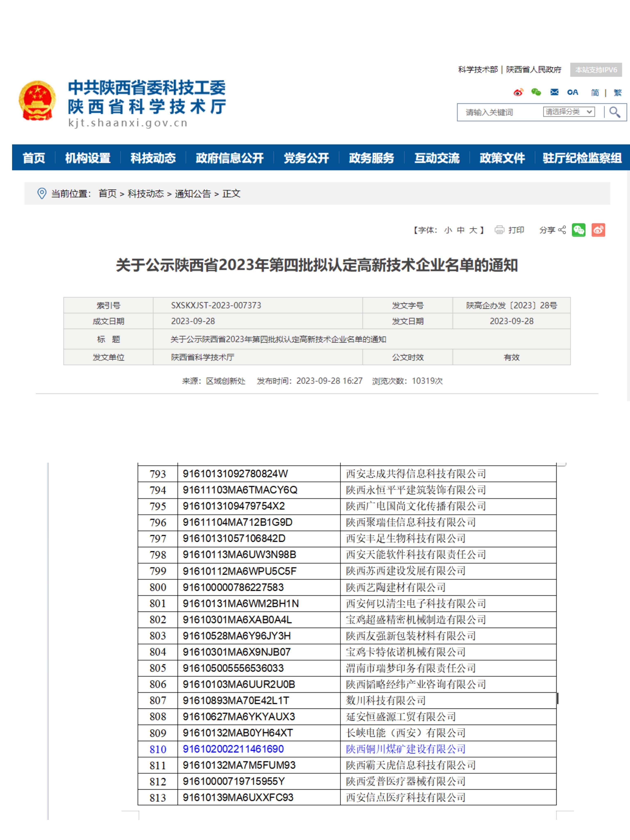Click the share nodes icon
Image resolution: width=630 pixels, height=840 pixels.
click(x=562, y=230)
